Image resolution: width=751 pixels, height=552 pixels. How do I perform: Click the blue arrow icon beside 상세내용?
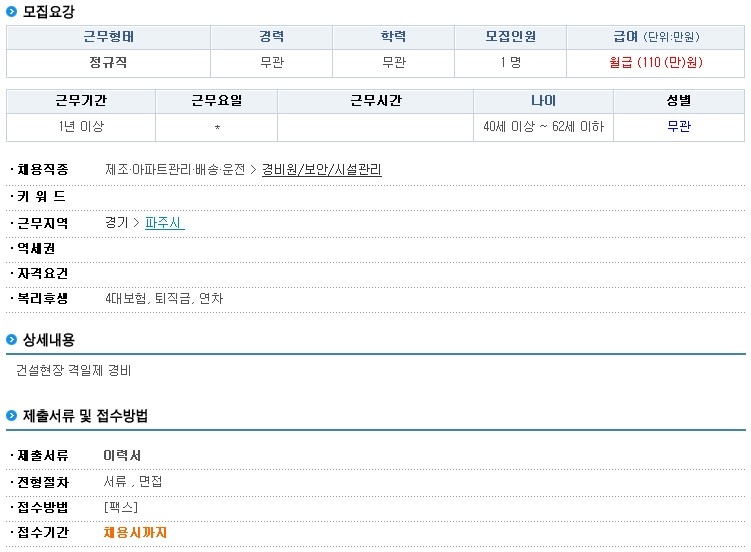[x=11, y=340]
